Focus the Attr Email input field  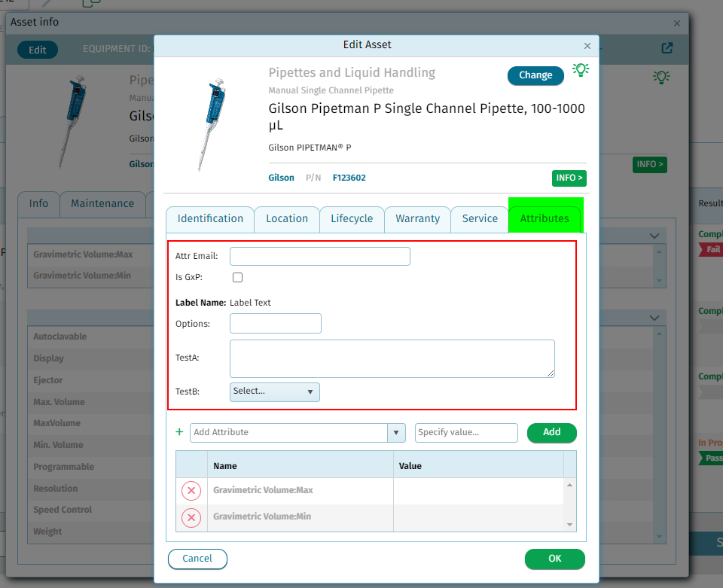point(320,256)
